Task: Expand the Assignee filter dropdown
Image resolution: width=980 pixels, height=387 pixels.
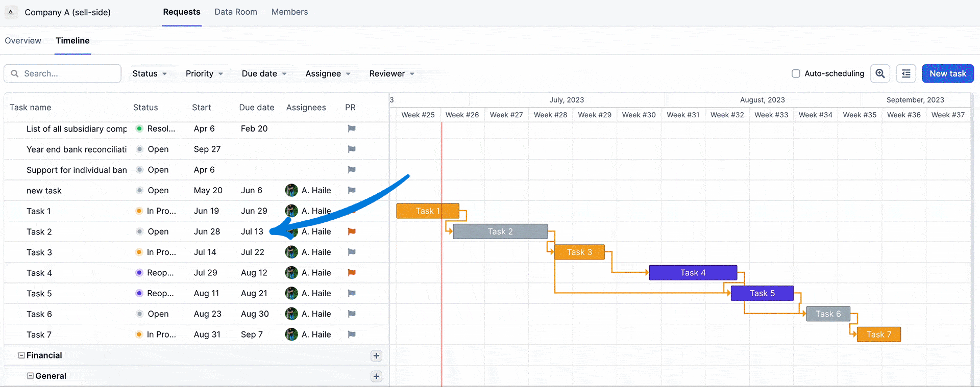Action: click(328, 73)
